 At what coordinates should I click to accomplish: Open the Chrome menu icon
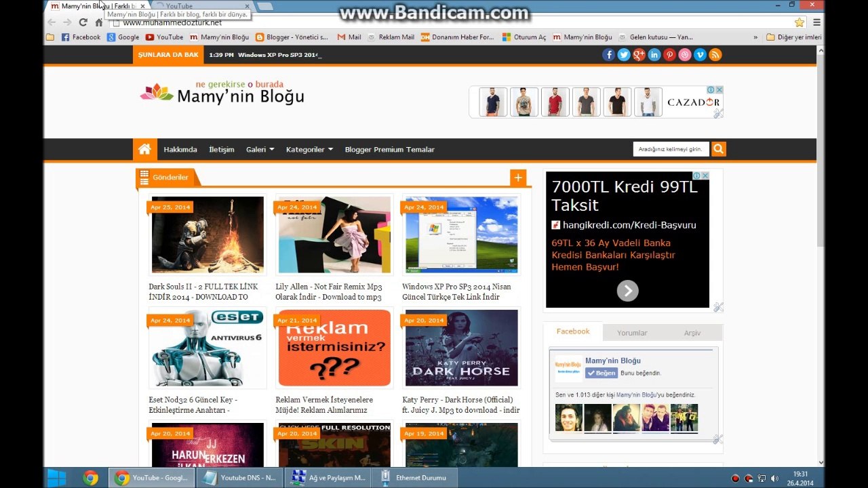click(817, 22)
